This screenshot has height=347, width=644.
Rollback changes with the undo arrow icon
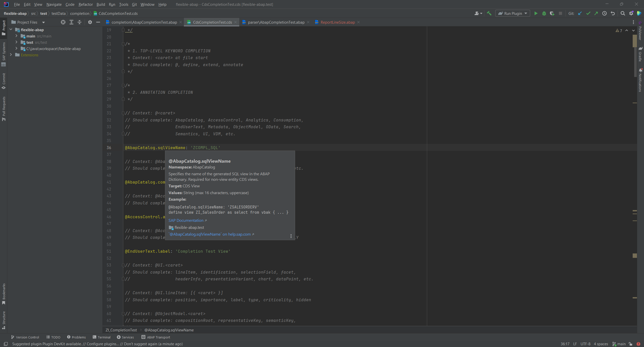[x=613, y=13]
